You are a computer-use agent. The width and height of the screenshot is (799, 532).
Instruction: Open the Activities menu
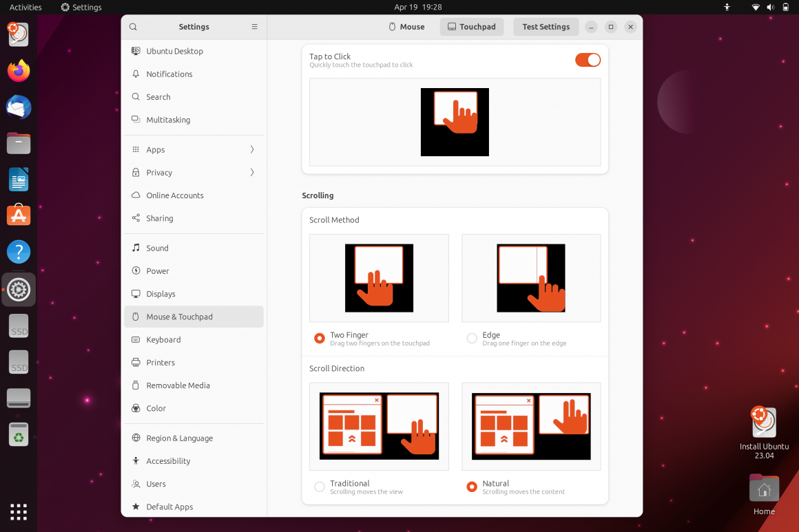24,7
